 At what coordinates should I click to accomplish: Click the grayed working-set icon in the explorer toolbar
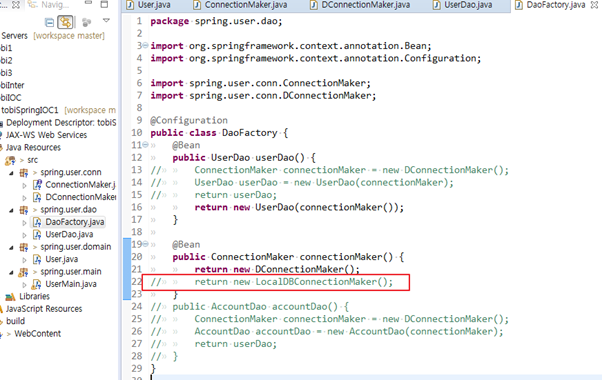(87, 23)
